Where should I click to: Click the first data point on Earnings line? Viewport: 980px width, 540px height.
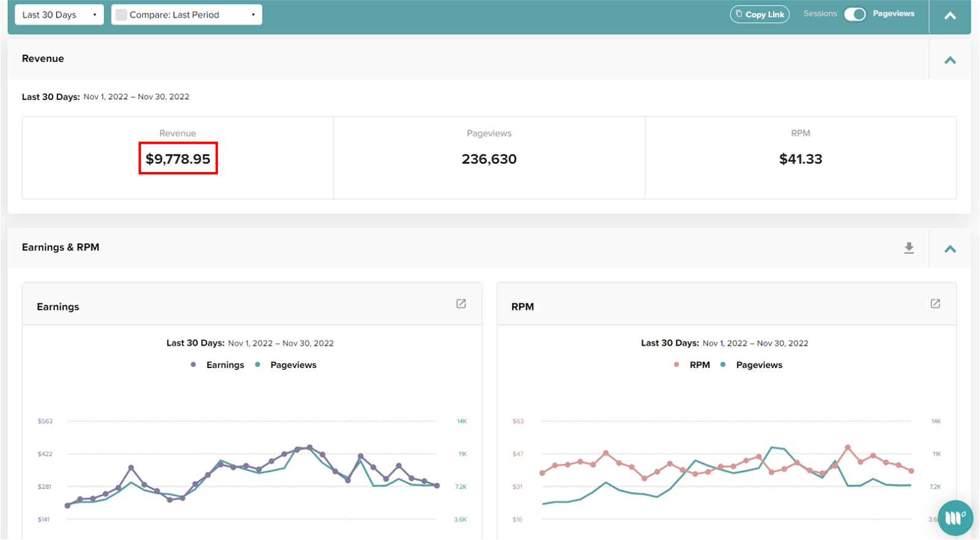coord(67,506)
